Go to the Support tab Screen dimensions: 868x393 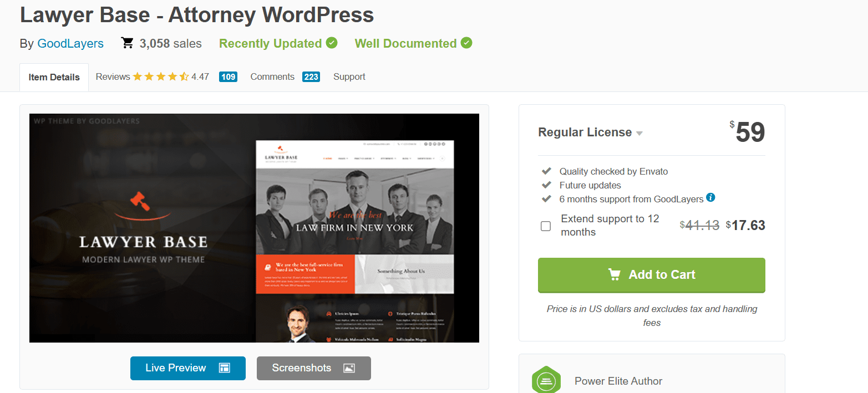(x=349, y=77)
